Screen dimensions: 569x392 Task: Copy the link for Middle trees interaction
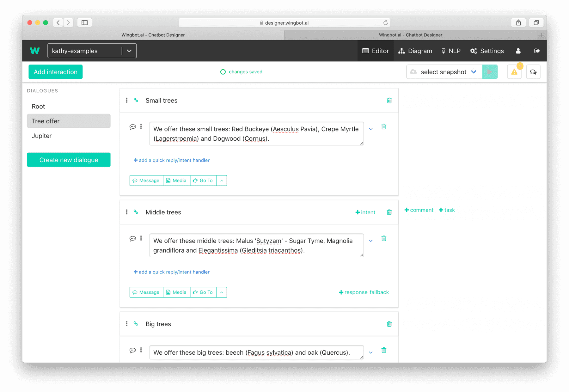coord(136,212)
